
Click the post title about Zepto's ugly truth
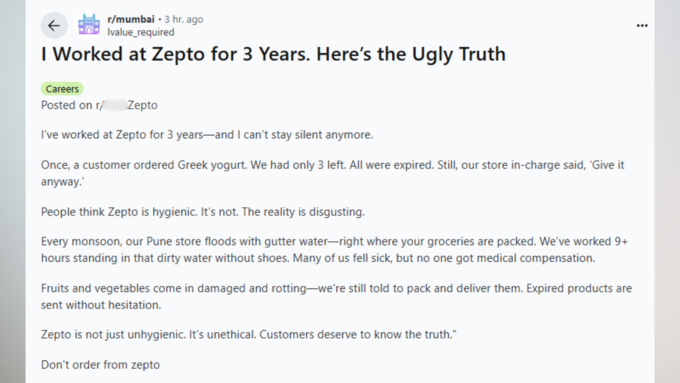pos(273,54)
